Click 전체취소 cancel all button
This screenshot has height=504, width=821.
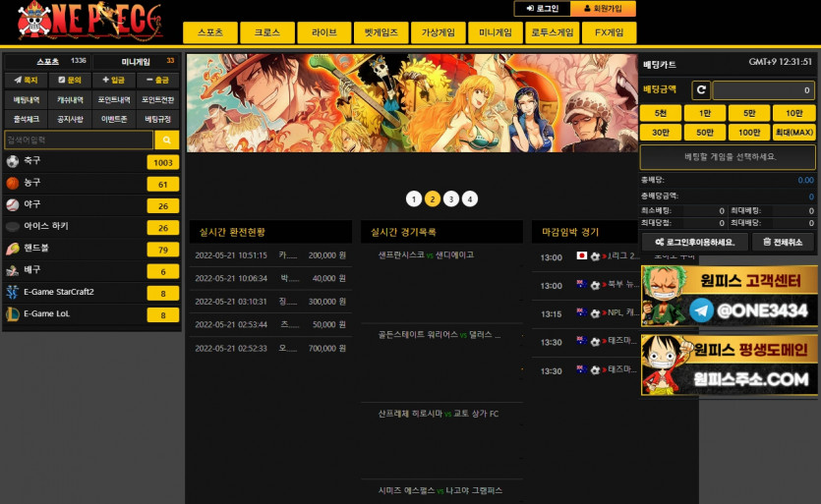point(783,242)
